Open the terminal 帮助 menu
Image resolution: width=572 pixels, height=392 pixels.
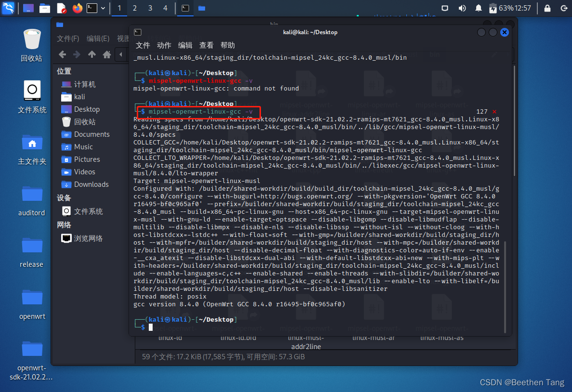228,45
